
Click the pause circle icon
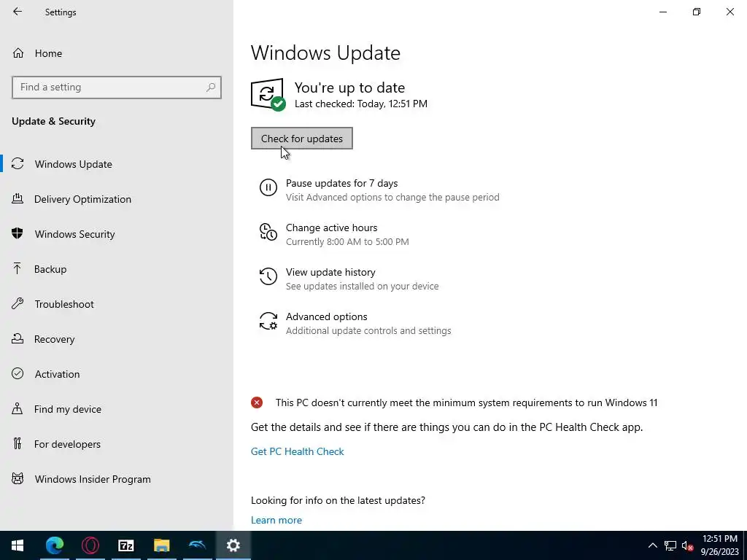click(268, 187)
